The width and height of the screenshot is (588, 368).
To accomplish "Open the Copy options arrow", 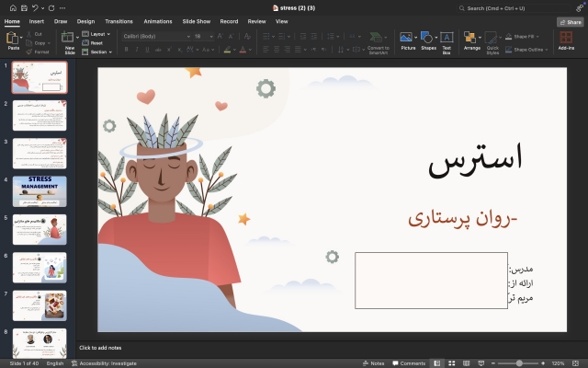I will click(49, 43).
